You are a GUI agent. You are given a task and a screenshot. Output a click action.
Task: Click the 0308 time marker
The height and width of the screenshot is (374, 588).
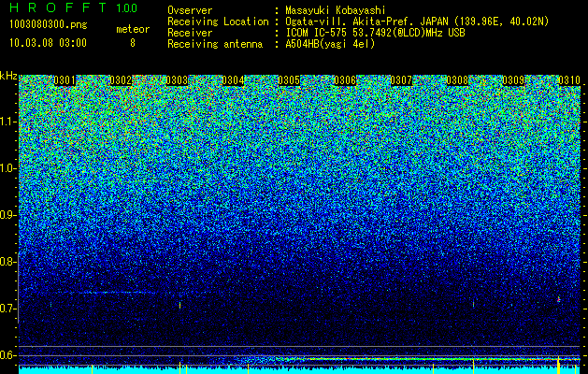(457, 80)
